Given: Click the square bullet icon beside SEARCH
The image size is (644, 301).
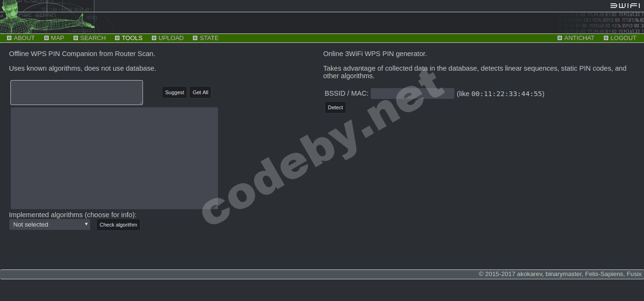Looking at the screenshot, I should (75, 38).
